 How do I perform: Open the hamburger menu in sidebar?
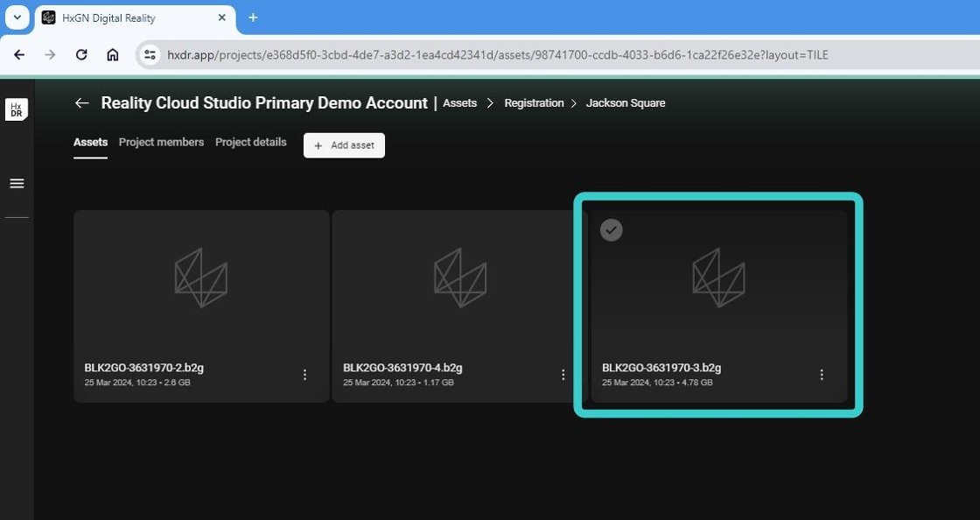17,183
